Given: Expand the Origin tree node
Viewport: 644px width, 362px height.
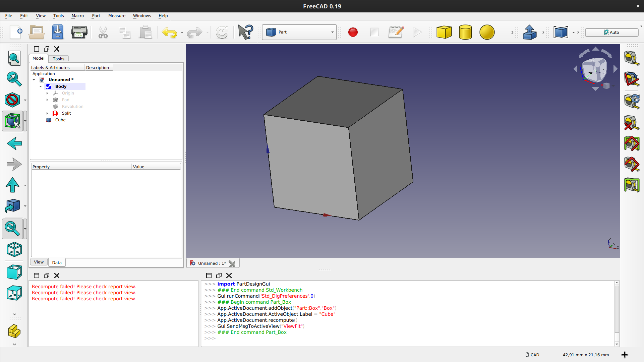Looking at the screenshot, I should (47, 93).
